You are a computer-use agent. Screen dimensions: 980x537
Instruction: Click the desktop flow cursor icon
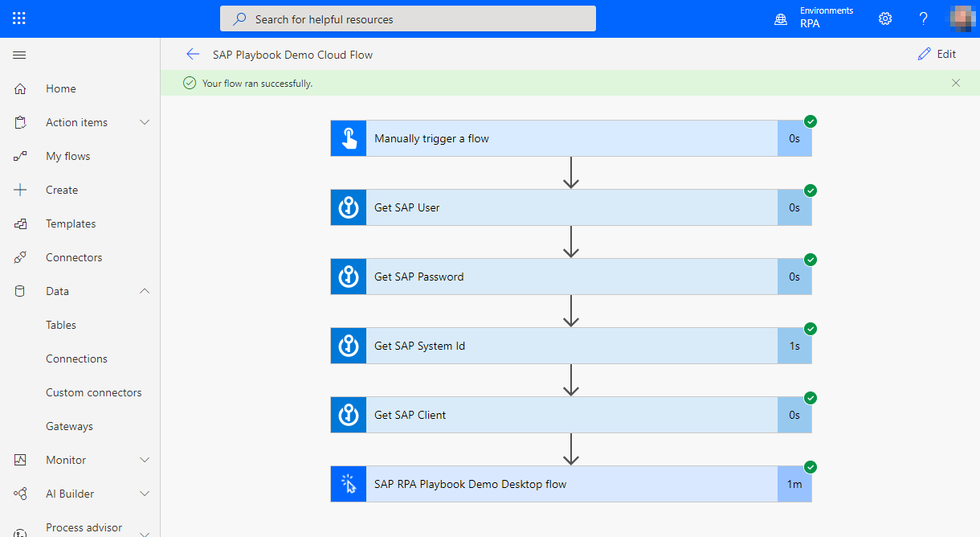pos(349,484)
